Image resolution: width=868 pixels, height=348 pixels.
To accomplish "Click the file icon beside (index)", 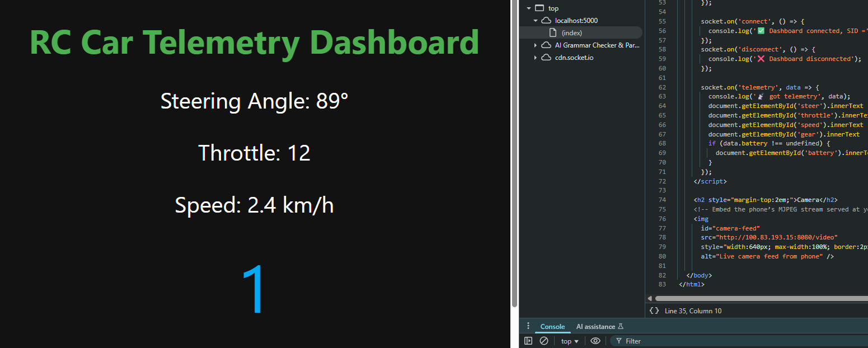I will pyautogui.click(x=553, y=32).
